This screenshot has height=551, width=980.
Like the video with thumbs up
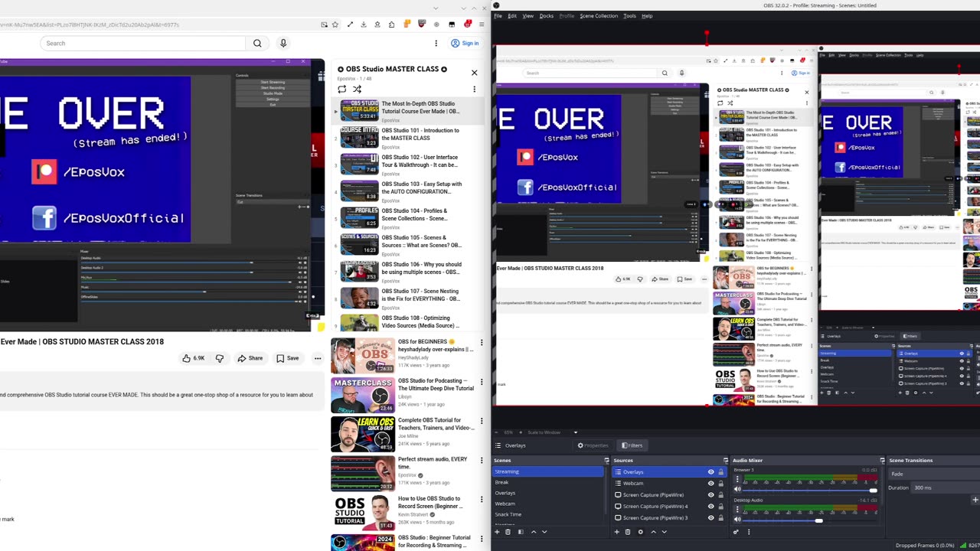[193, 358]
